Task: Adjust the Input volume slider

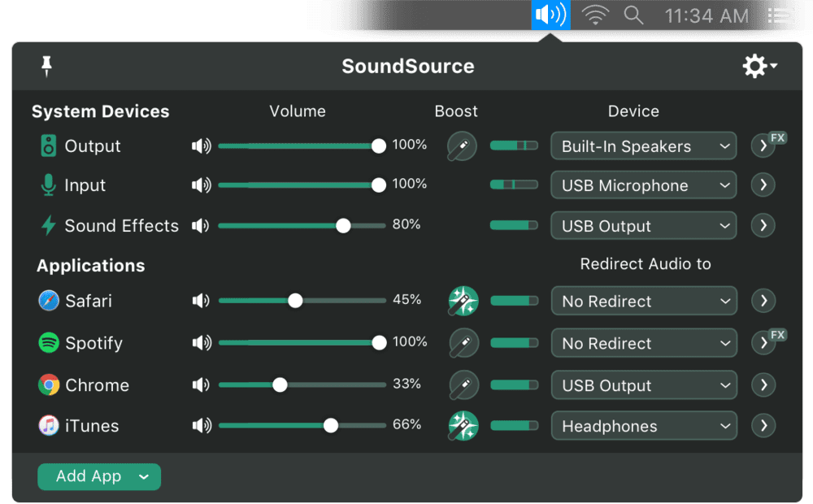Action: point(302,185)
